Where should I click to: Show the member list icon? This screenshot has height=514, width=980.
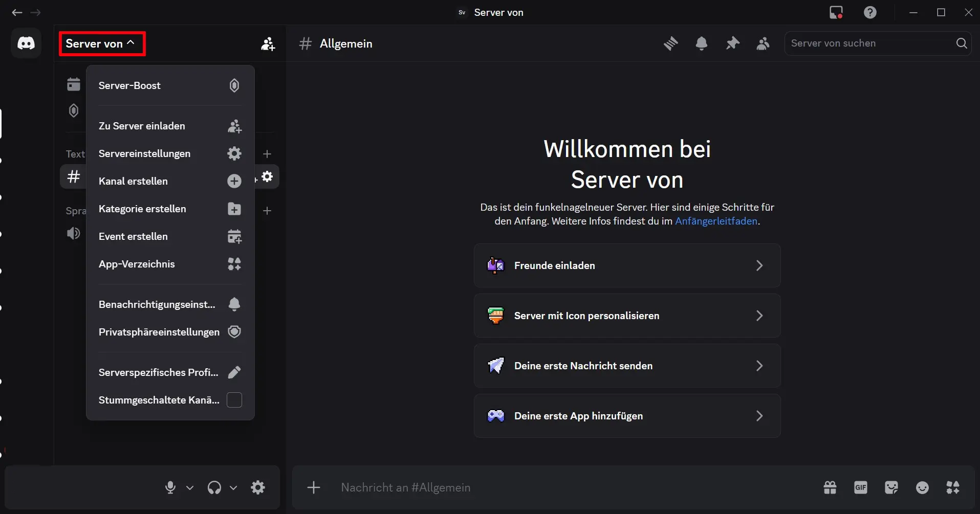(x=763, y=43)
